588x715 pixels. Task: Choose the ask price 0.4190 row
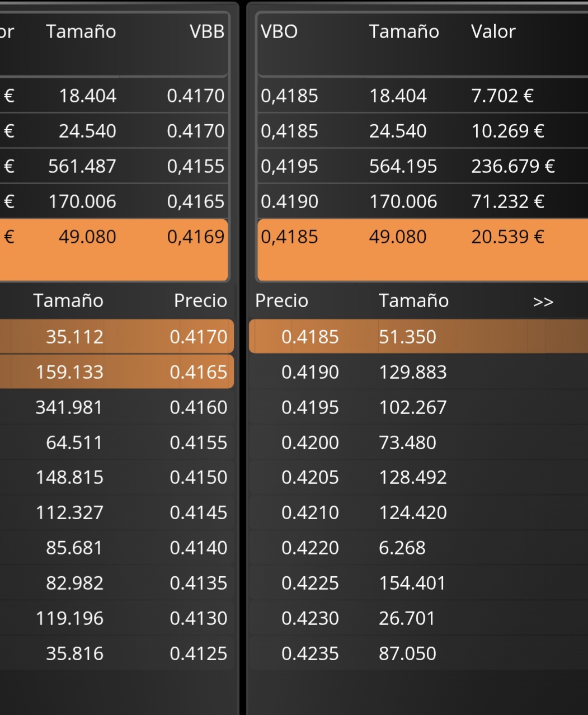[x=417, y=372]
